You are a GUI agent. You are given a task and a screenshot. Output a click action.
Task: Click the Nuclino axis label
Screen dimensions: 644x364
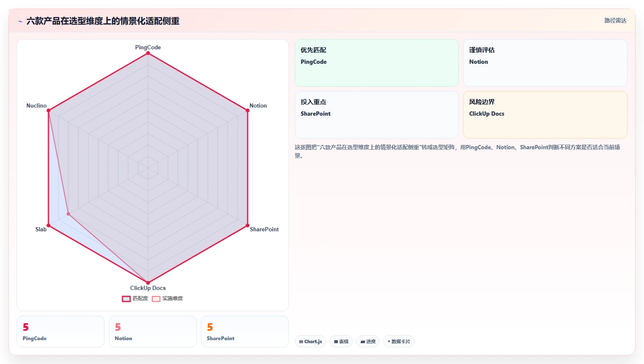tap(37, 105)
